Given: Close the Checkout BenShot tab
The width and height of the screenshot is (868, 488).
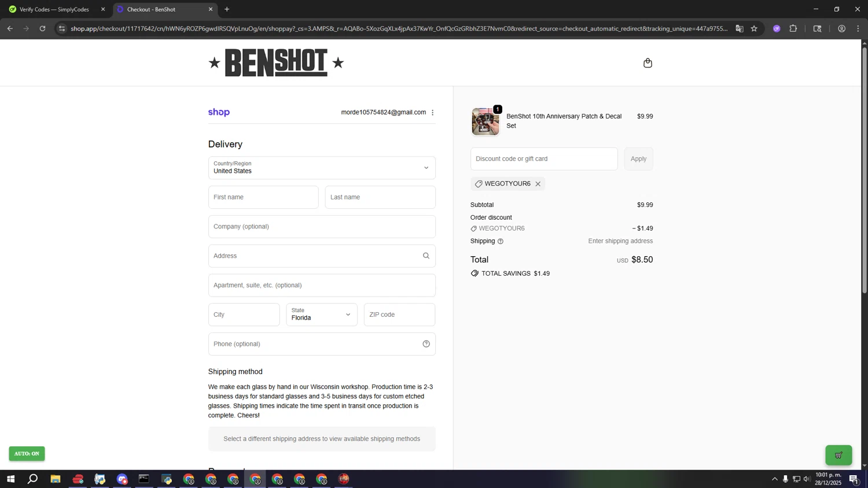Looking at the screenshot, I should click(211, 9).
